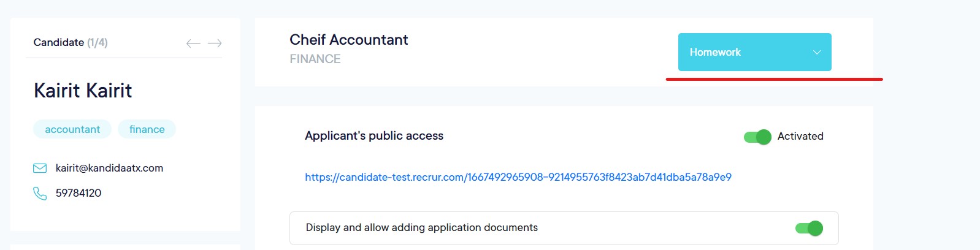The width and height of the screenshot is (980, 250).
Task: Select the finance tag
Action: coord(147,129)
